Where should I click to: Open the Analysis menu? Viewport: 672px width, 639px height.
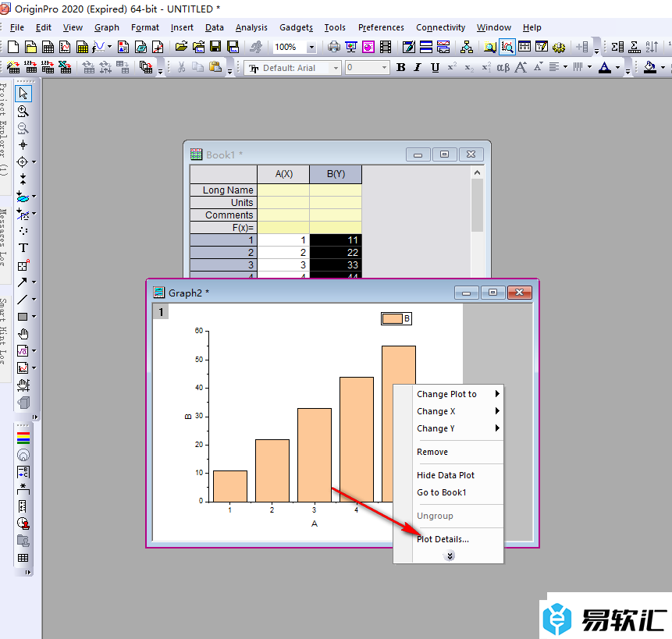pyautogui.click(x=251, y=27)
